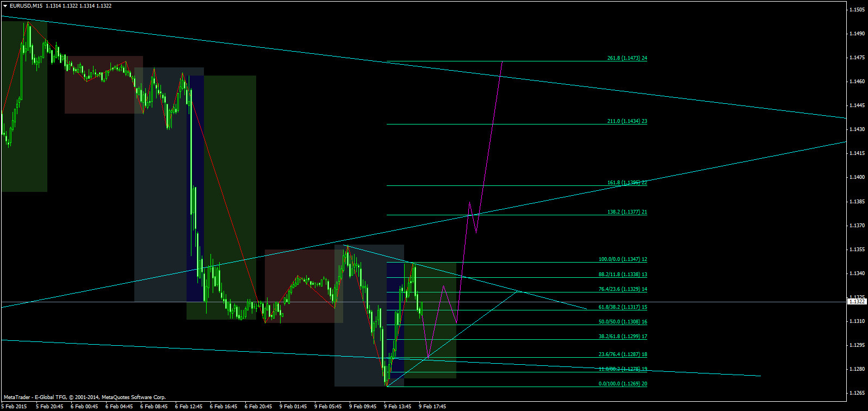Click the 1.1505 price scale label

coord(857,10)
